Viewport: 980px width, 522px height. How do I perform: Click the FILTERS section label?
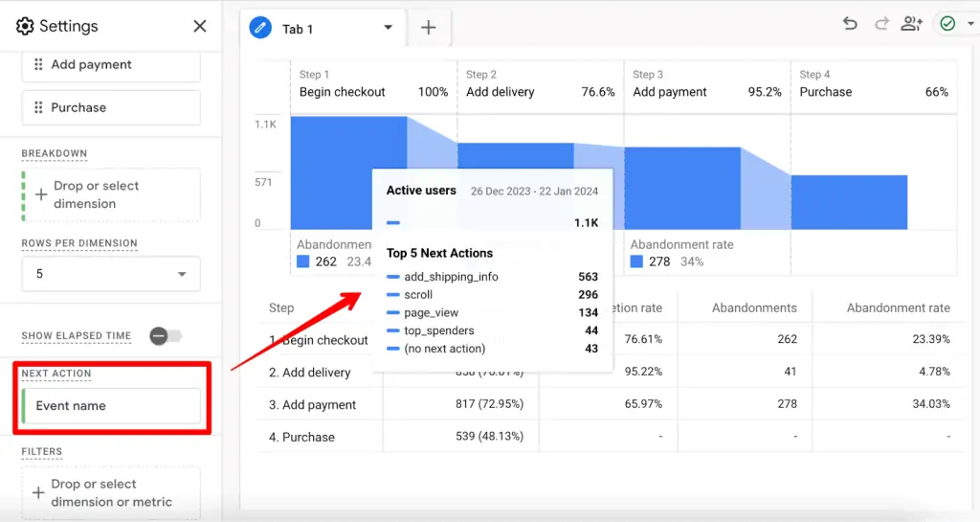click(42, 452)
